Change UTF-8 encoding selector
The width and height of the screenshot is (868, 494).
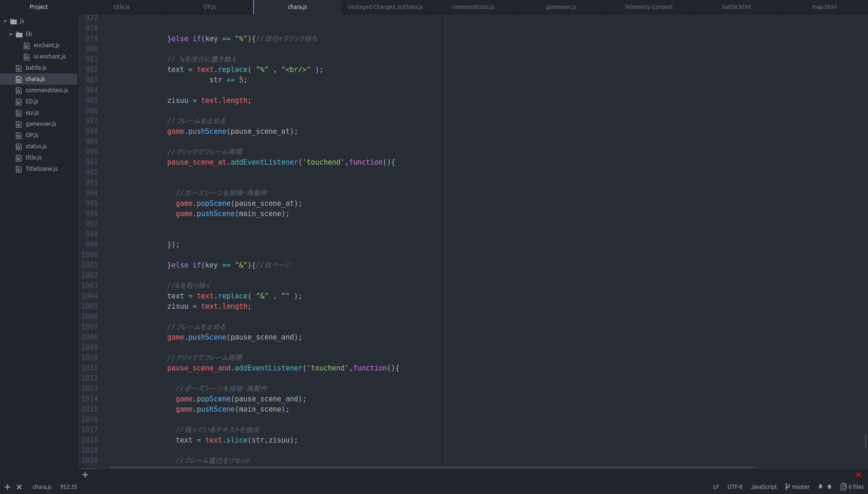pyautogui.click(x=735, y=487)
